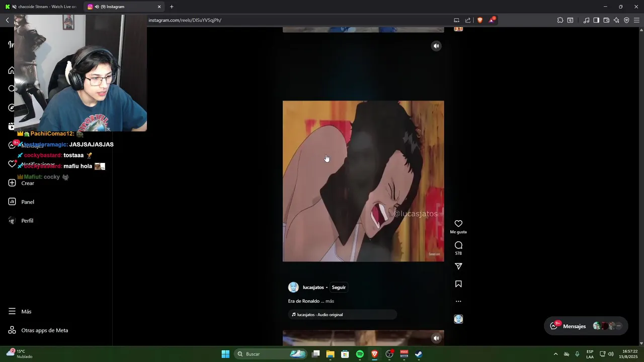Open Brave VPN shield icon
This screenshot has width=644, height=362.
point(626,20)
